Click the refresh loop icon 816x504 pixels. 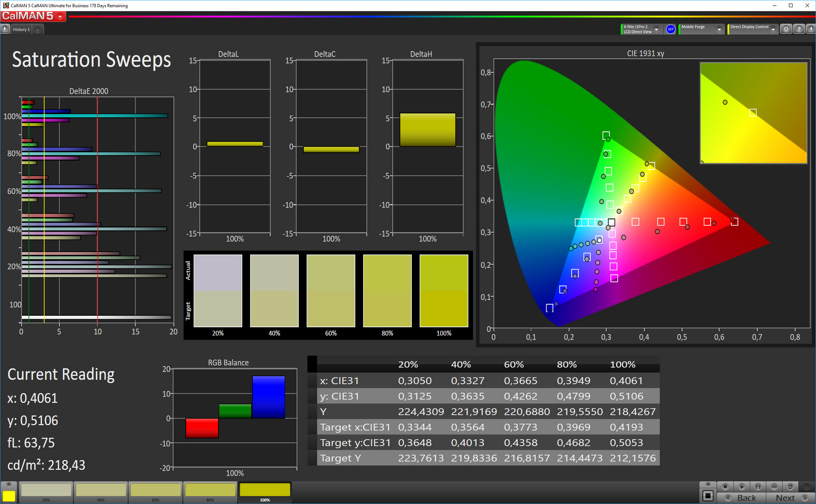pyautogui.click(x=790, y=487)
